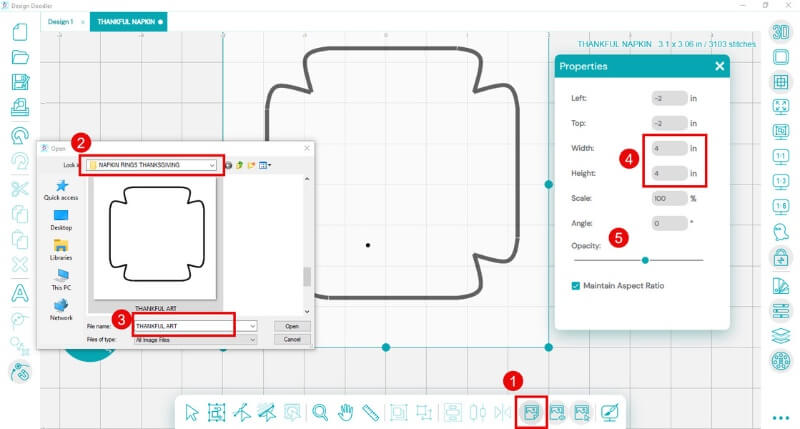Click the 1:1 zoom icon in right sidebar
The image size is (800, 429).
pos(780,157)
